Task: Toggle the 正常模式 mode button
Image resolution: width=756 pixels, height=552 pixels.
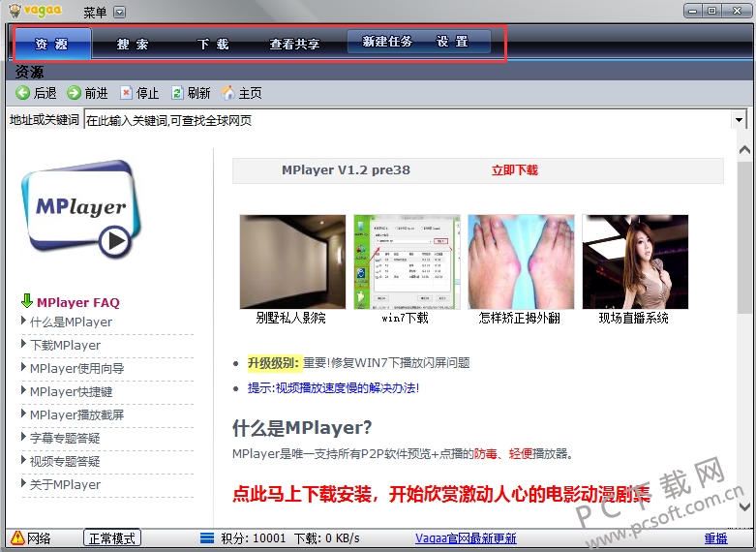Action: pos(112,538)
